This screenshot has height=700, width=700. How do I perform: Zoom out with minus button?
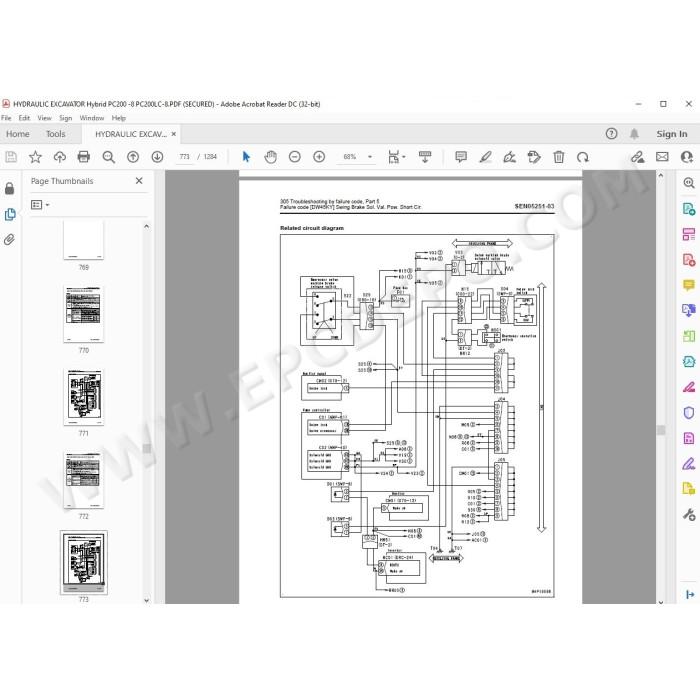[x=295, y=157]
